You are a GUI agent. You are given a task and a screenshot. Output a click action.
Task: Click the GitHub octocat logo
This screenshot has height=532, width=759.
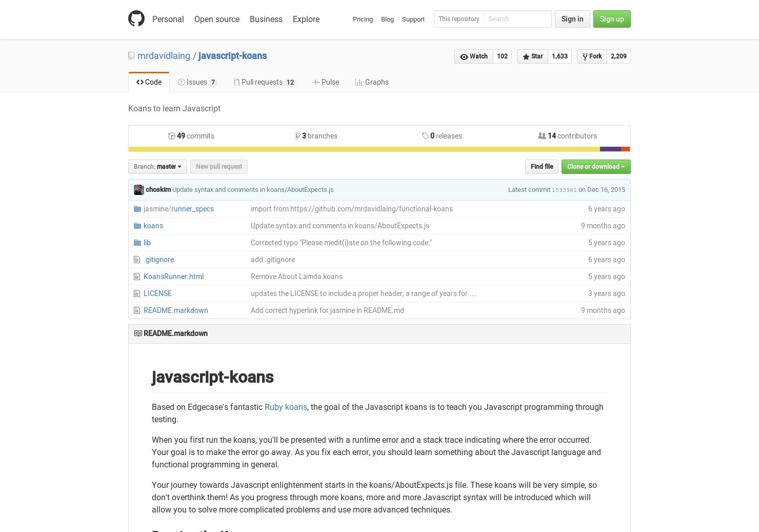click(136, 18)
